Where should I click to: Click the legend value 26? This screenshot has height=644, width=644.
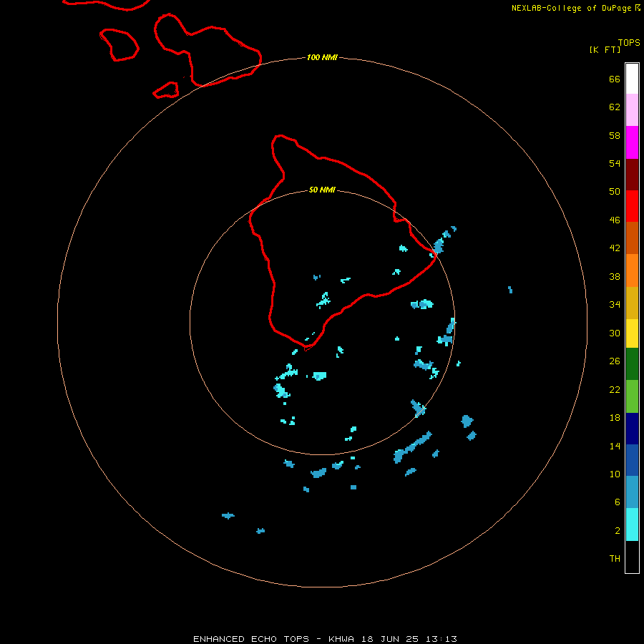[x=615, y=361]
